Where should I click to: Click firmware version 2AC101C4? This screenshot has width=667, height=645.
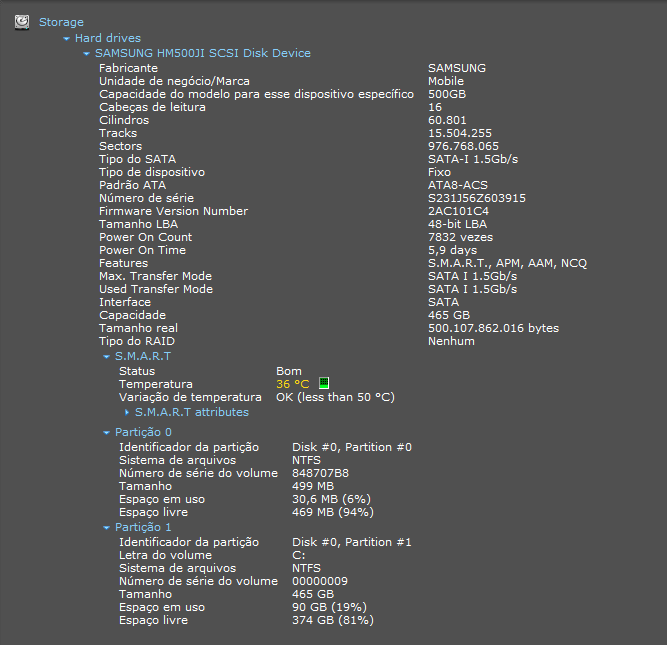459,211
